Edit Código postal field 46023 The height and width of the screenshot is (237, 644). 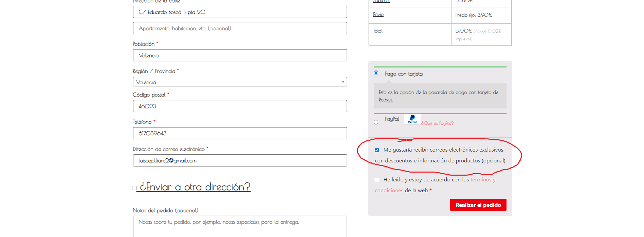(x=240, y=106)
